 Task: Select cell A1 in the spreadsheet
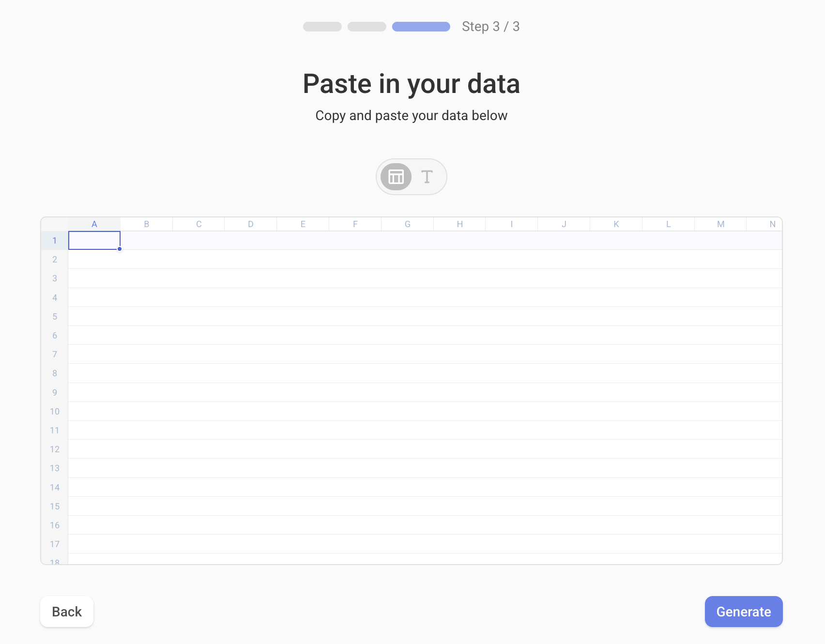point(94,240)
